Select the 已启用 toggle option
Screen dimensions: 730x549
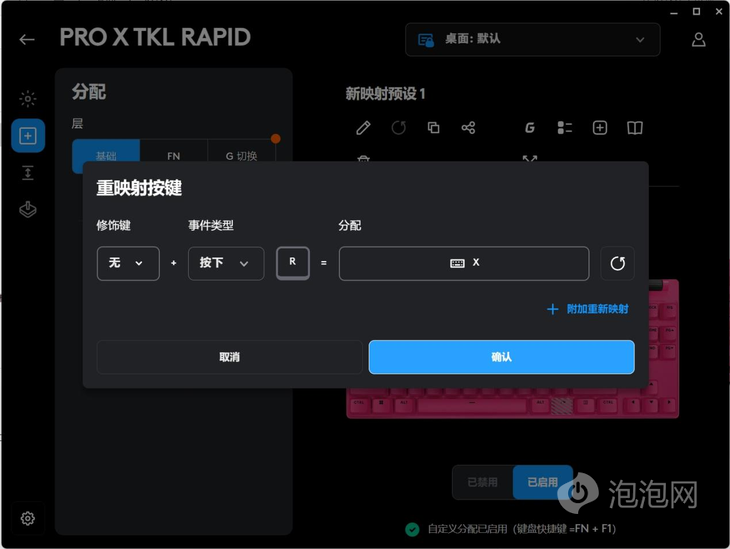click(543, 482)
